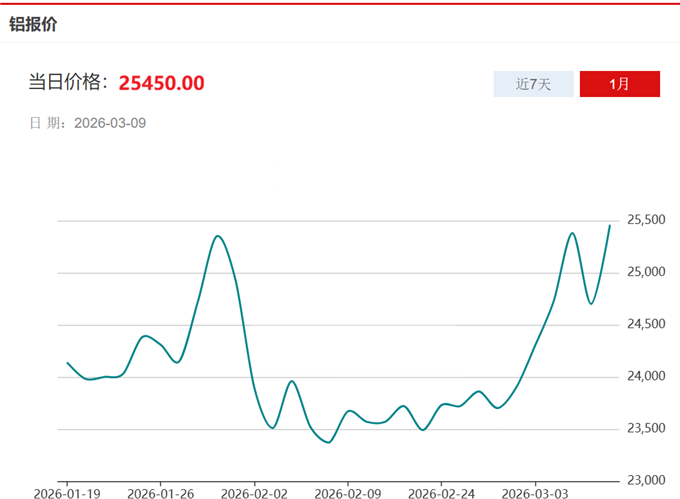This screenshot has height=499, width=680.
Task: Click the 2026-01-19 x-axis label
Action: click(67, 493)
